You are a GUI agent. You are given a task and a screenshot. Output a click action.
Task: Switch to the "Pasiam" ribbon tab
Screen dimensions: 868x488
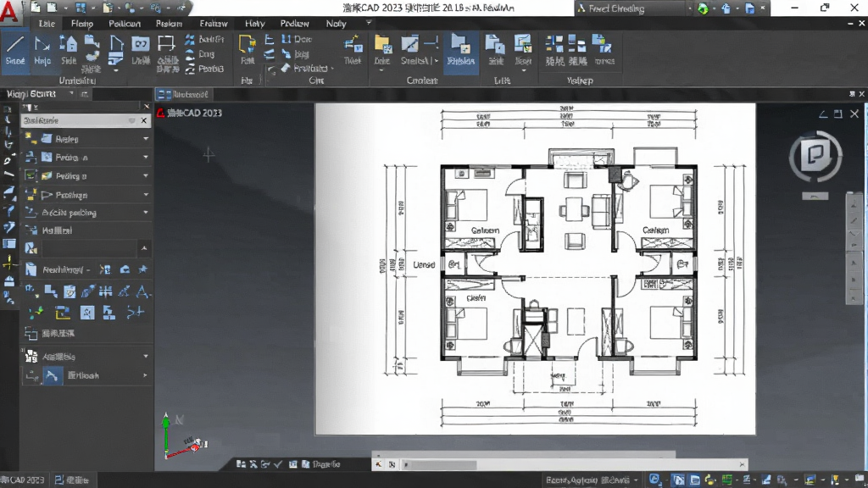click(169, 24)
